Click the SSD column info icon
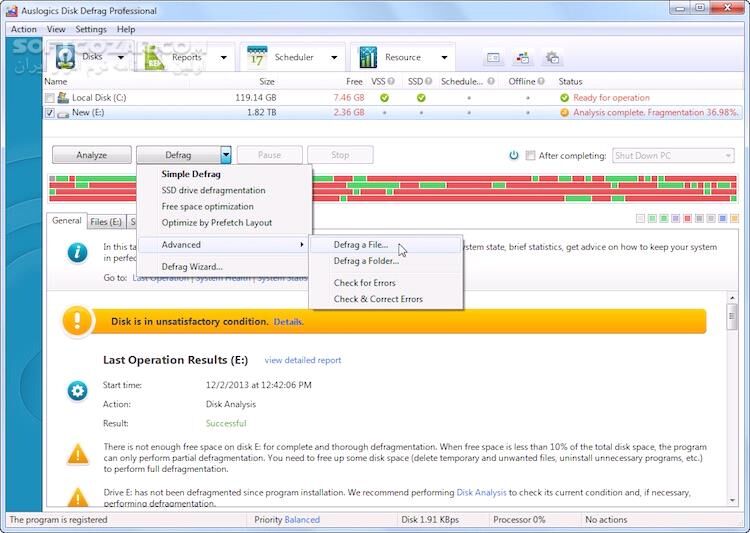 pos(429,81)
